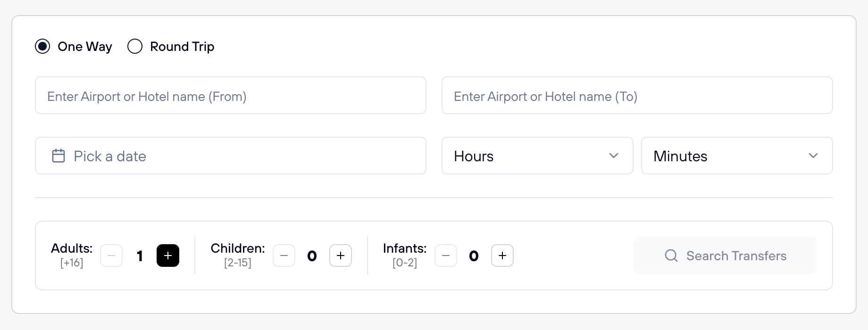
Task: Increase the Adults count with the plus icon
Action: pyautogui.click(x=168, y=256)
